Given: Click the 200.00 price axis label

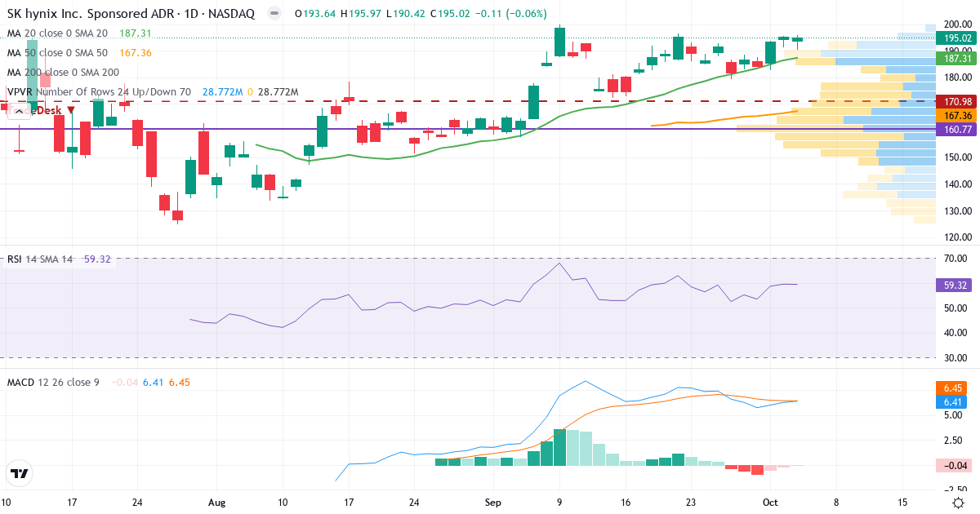Looking at the screenshot, I should [x=956, y=24].
